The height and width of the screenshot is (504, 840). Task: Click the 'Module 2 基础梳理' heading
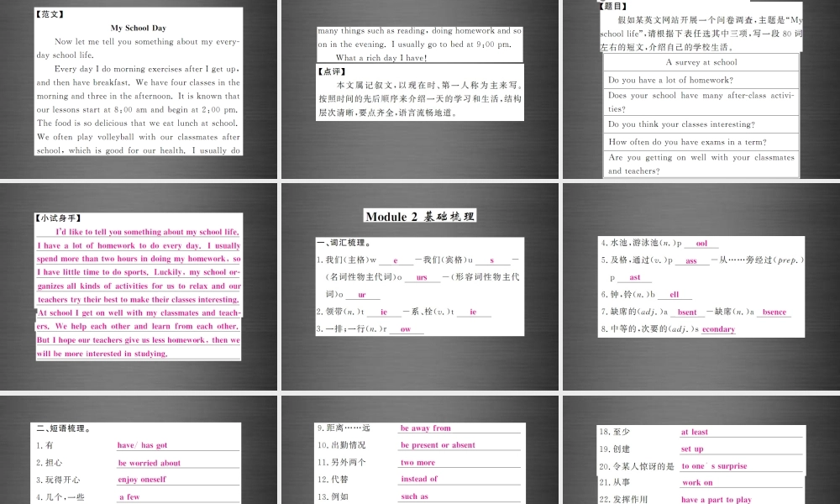pos(420,216)
